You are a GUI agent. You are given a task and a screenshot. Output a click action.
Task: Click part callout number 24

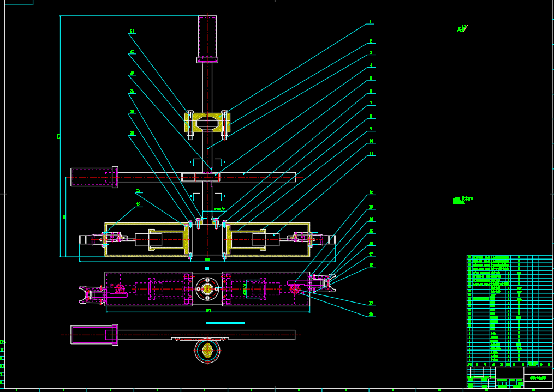pos(132,91)
